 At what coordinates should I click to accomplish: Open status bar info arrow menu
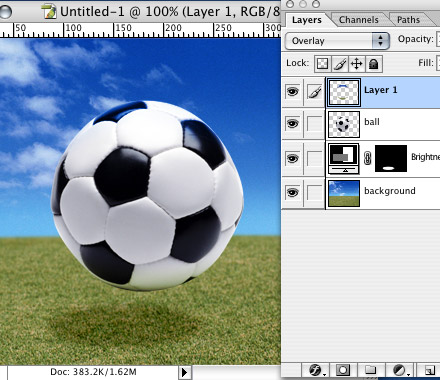point(185,373)
